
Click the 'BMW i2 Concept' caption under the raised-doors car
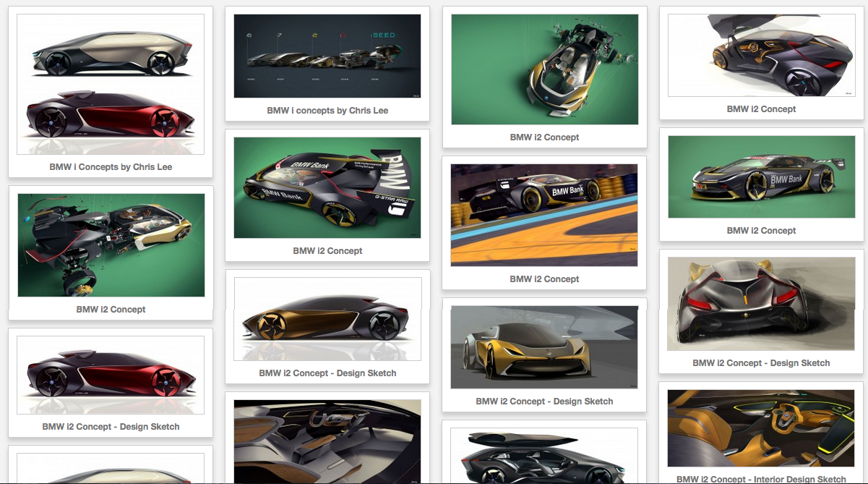tap(762, 109)
